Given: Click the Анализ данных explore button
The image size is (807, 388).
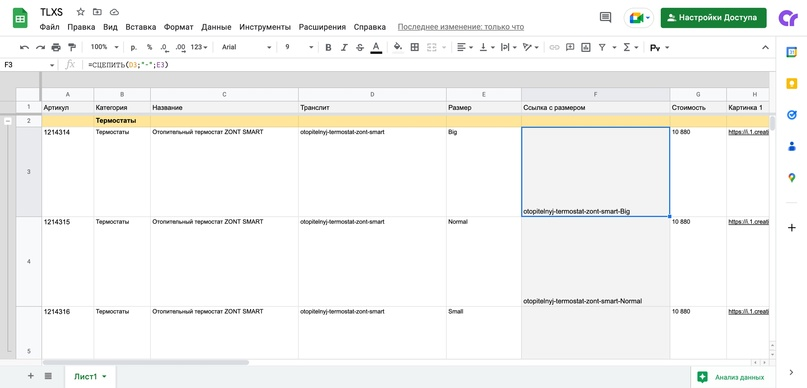Looking at the screenshot, I should coord(730,377).
